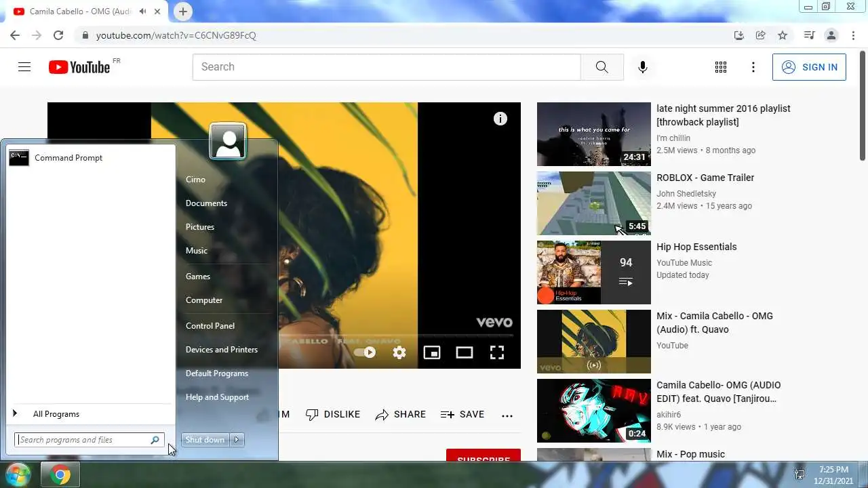Open Chrome media control icon
Image resolution: width=868 pixels, height=488 pixels.
tap(809, 35)
